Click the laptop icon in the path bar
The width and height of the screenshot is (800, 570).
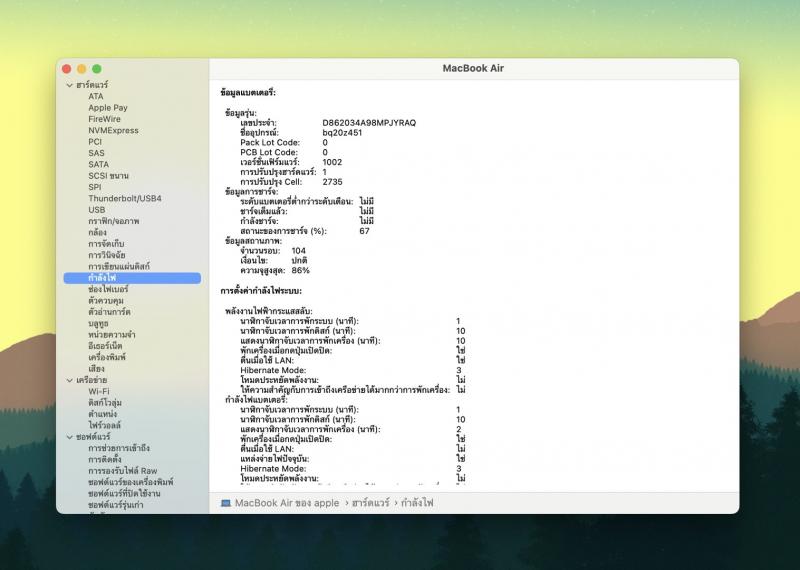(x=226, y=503)
